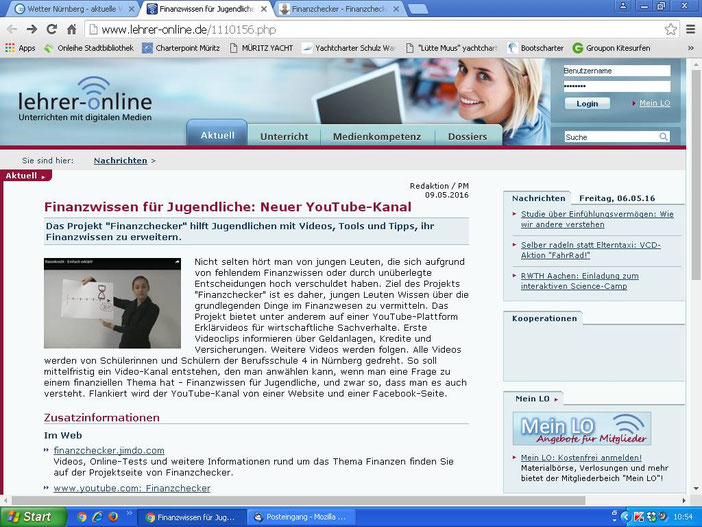The width and height of the screenshot is (702, 527).
Task: Bookmark this page with the star icon
Action: 670,30
